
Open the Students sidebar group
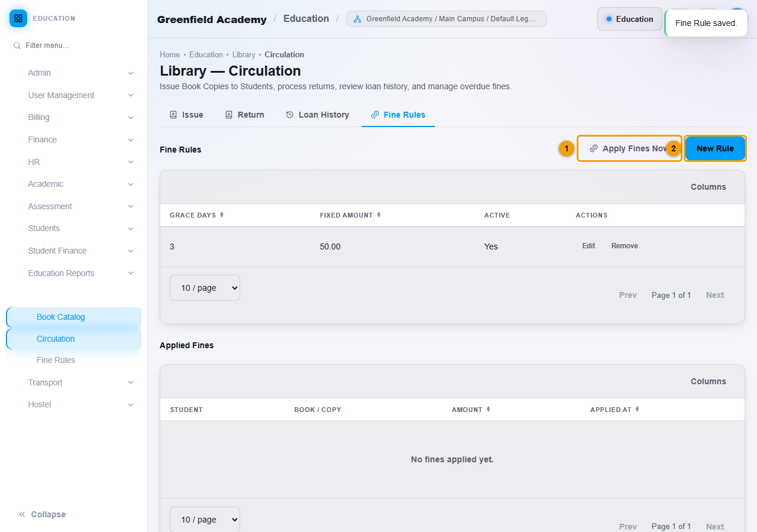coord(73,228)
